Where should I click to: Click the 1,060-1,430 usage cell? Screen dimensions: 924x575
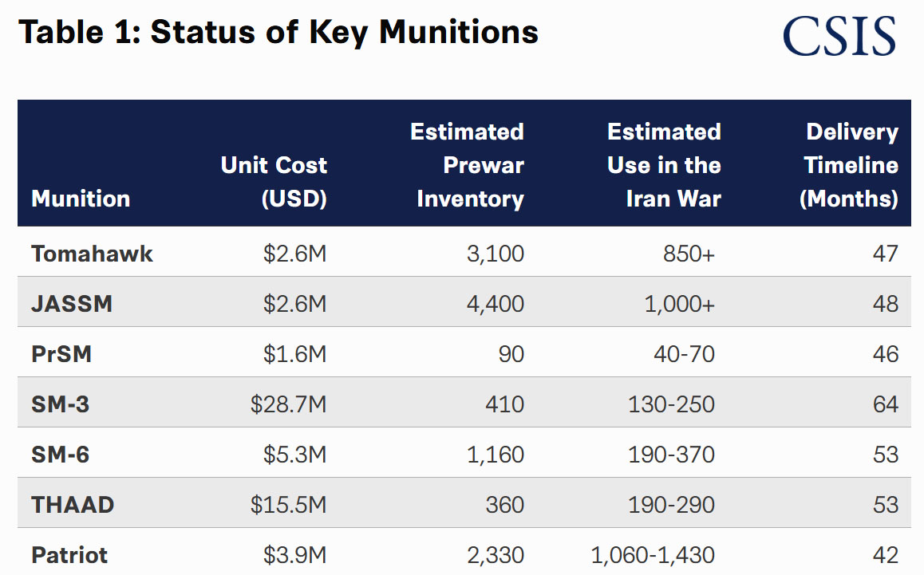pyautogui.click(x=653, y=555)
